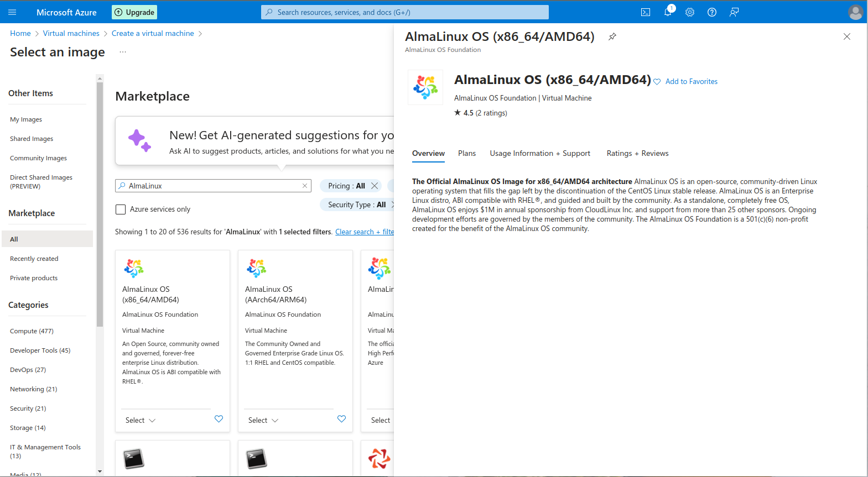
Task: Expand Select dropdown on AArch64/ARM64 card
Action: (263, 420)
